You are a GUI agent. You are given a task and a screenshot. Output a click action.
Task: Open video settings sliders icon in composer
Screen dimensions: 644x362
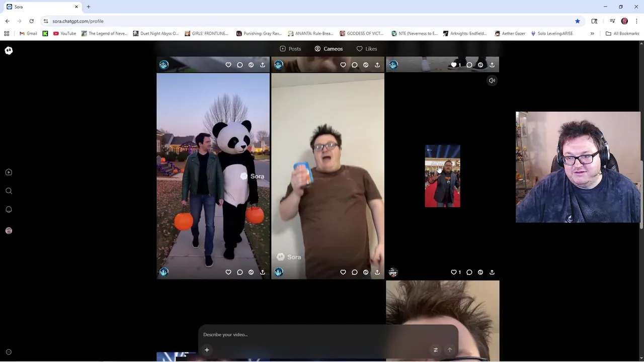pos(436,350)
